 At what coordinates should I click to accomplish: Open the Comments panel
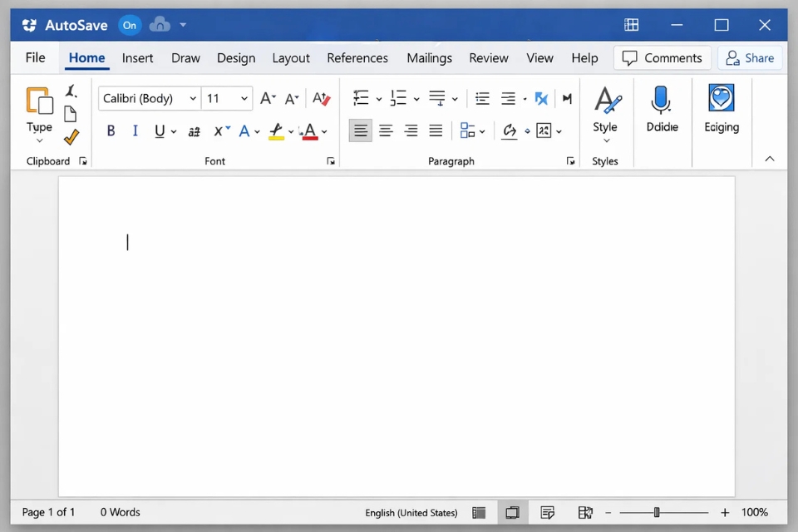[x=662, y=58]
